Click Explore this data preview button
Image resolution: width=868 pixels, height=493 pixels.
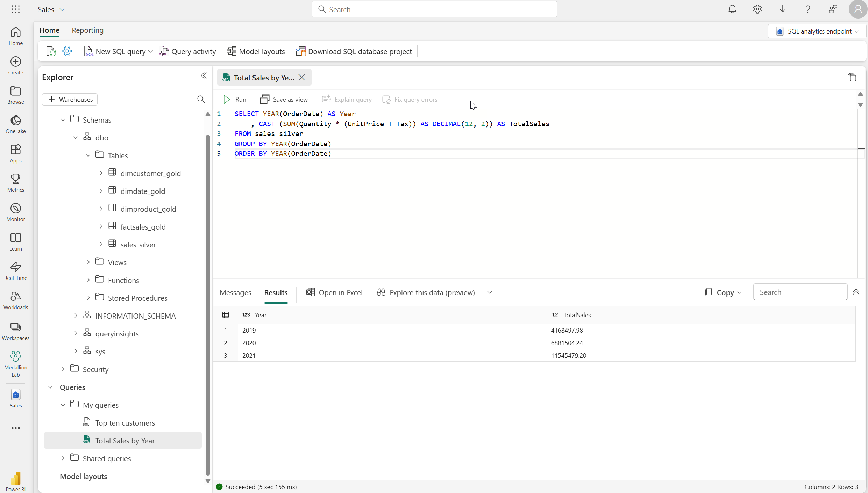(x=426, y=292)
